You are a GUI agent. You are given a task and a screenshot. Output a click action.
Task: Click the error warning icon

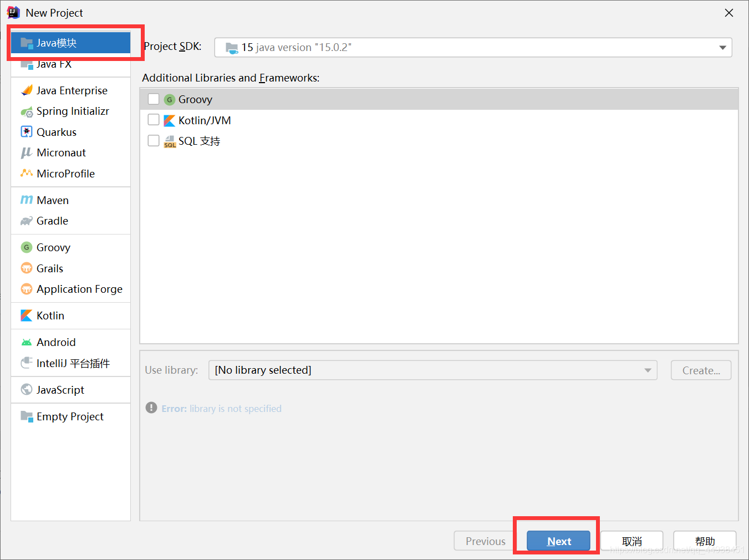[151, 408]
